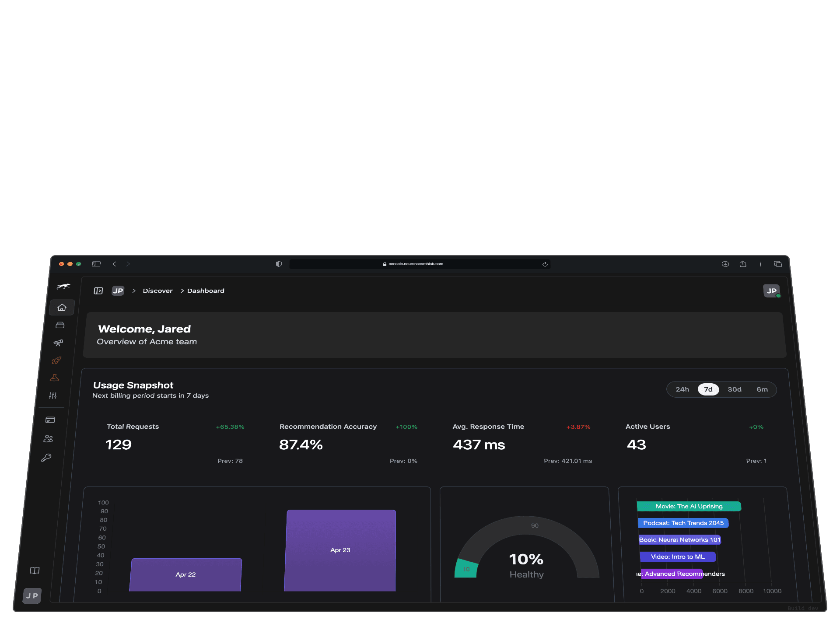Open the JP workspace breadcrumb dropdown
The image size is (840, 630).
coord(118,290)
